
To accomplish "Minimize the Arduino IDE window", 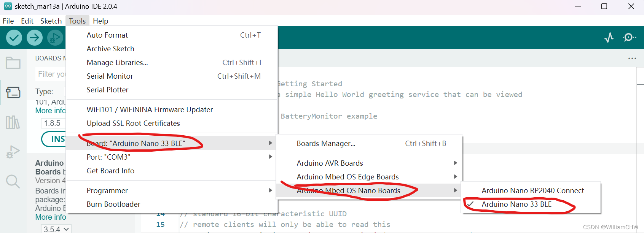I will pyautogui.click(x=578, y=6).
